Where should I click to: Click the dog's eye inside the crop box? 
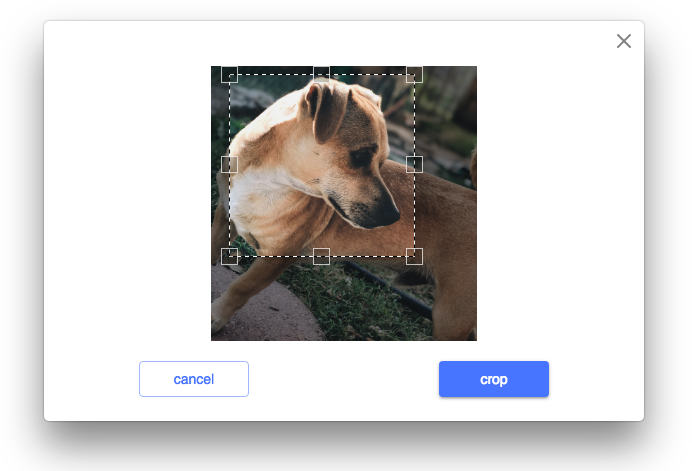tap(361, 157)
